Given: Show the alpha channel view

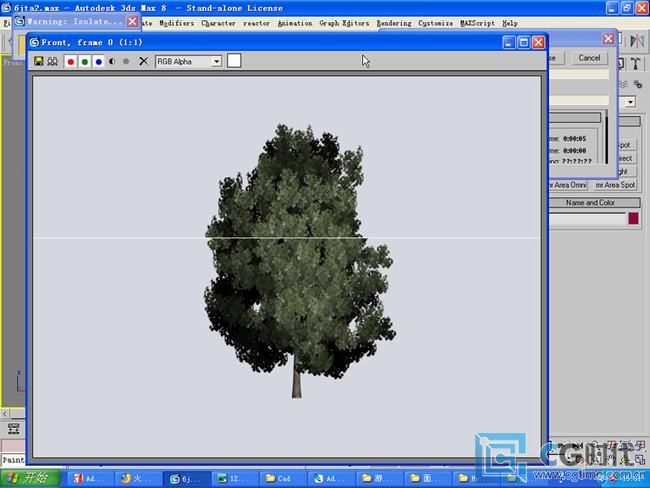Looking at the screenshot, I should tap(112, 61).
